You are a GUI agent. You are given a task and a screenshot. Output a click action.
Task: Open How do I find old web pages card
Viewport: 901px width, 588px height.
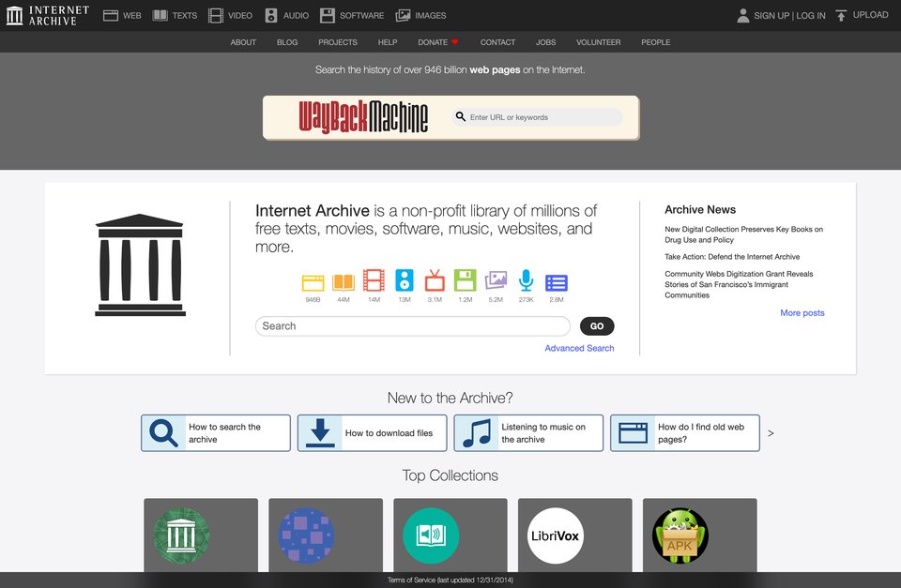[685, 433]
